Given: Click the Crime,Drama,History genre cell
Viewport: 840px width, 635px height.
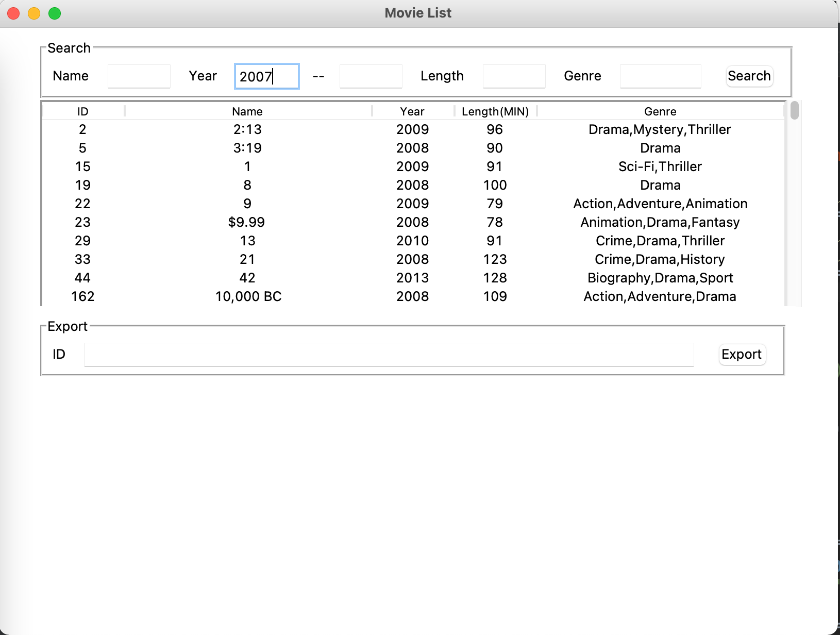Looking at the screenshot, I should point(660,259).
